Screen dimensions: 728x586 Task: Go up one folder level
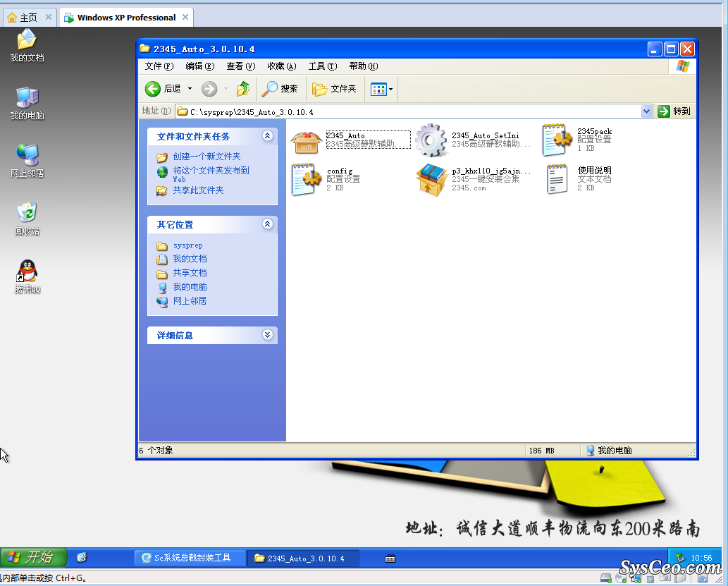point(243,89)
